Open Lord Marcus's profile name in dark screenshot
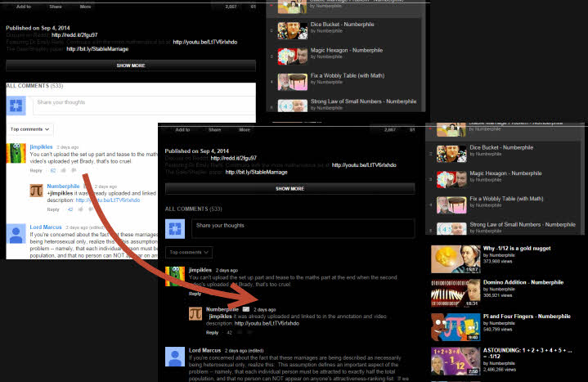 coord(204,350)
